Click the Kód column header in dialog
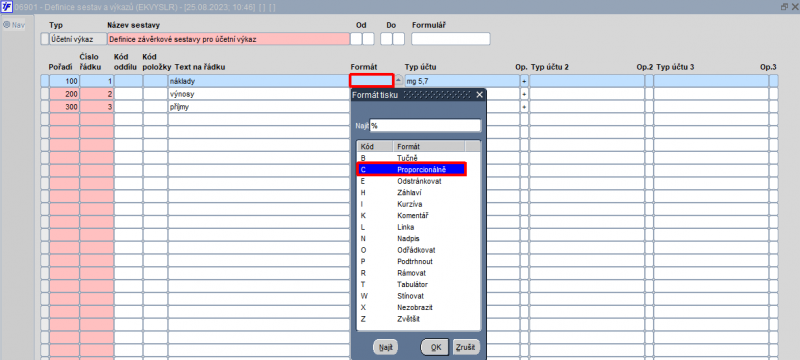 (x=375, y=146)
